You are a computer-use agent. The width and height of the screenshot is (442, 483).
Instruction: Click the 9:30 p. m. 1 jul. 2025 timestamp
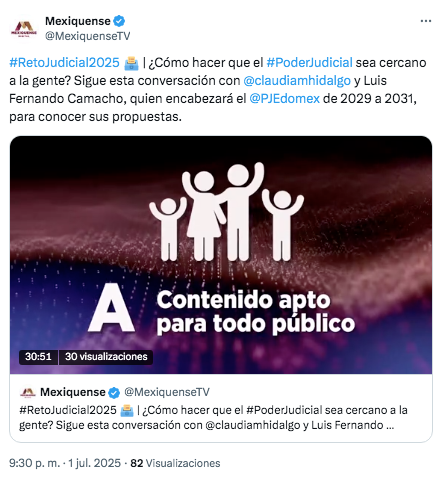[65, 463]
